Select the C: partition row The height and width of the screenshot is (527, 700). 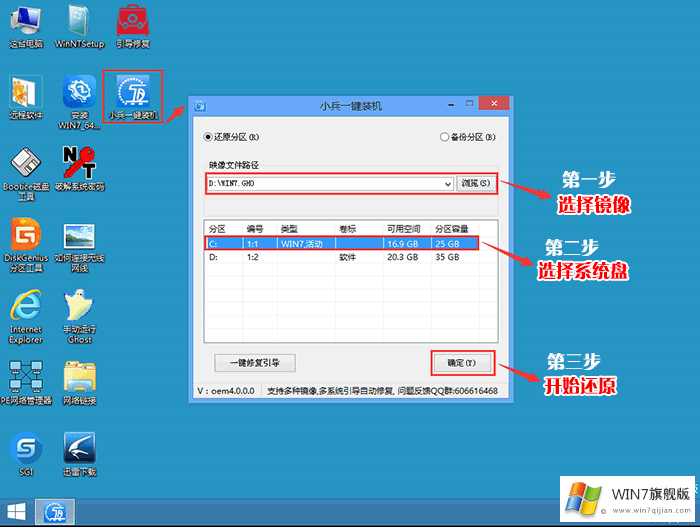pyautogui.click(x=340, y=243)
